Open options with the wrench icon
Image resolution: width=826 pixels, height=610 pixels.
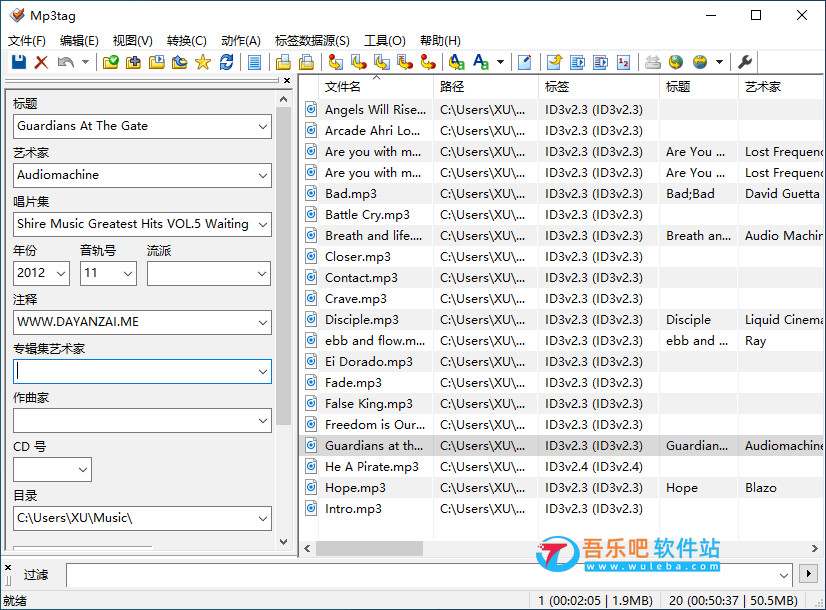(x=745, y=62)
